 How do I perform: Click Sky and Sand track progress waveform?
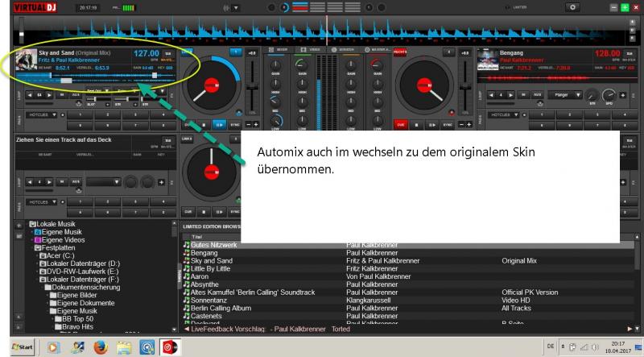coord(96,76)
